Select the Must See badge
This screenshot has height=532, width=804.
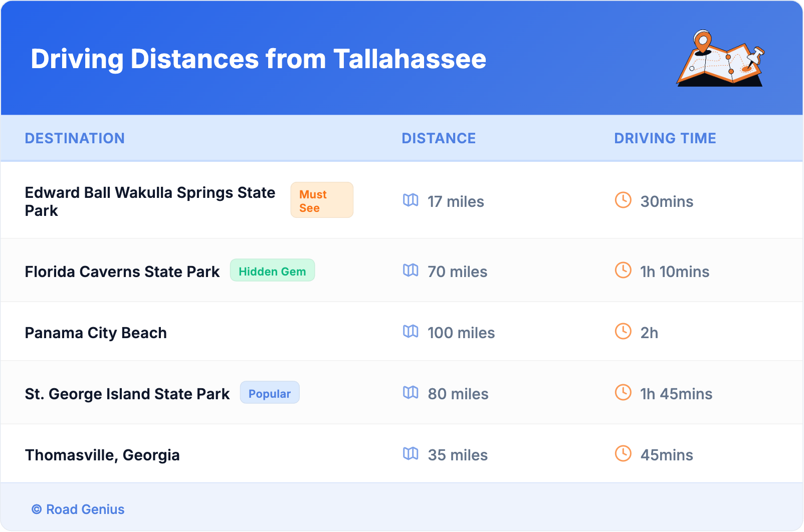(322, 200)
